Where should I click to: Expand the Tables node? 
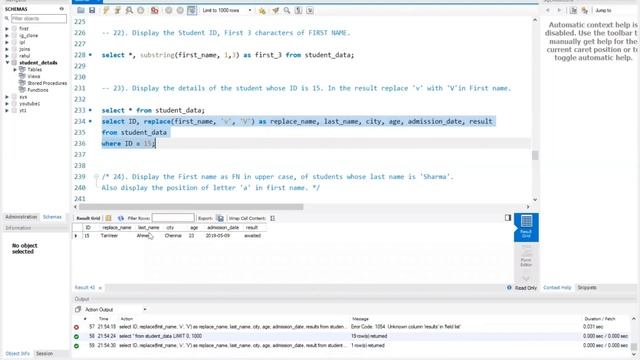pyautogui.click(x=15, y=69)
